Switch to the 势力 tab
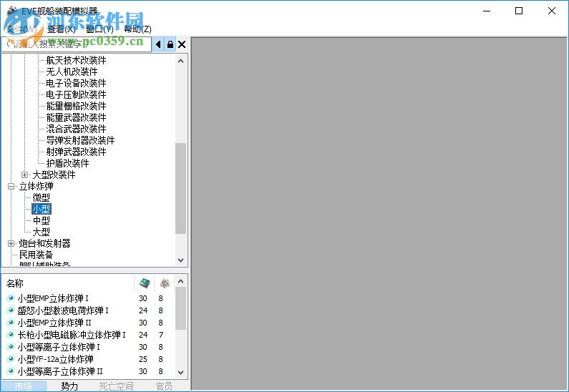 pos(69,386)
